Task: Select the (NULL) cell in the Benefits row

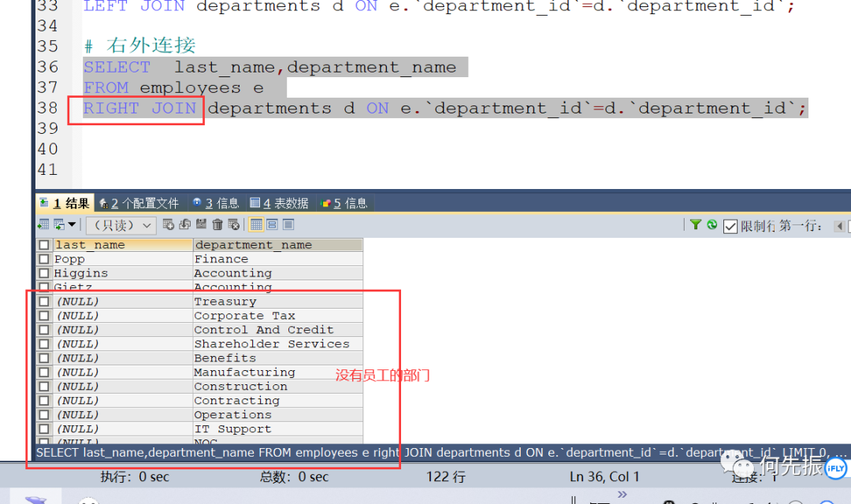Action: (123, 358)
